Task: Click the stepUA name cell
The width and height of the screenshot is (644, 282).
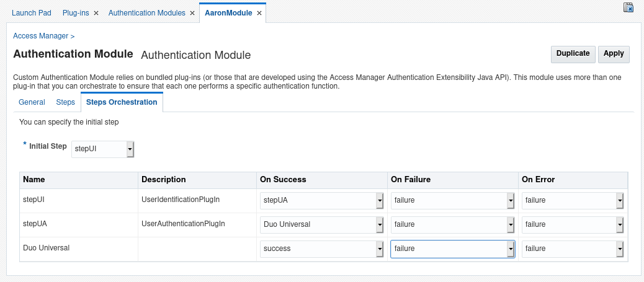Action: [34, 223]
